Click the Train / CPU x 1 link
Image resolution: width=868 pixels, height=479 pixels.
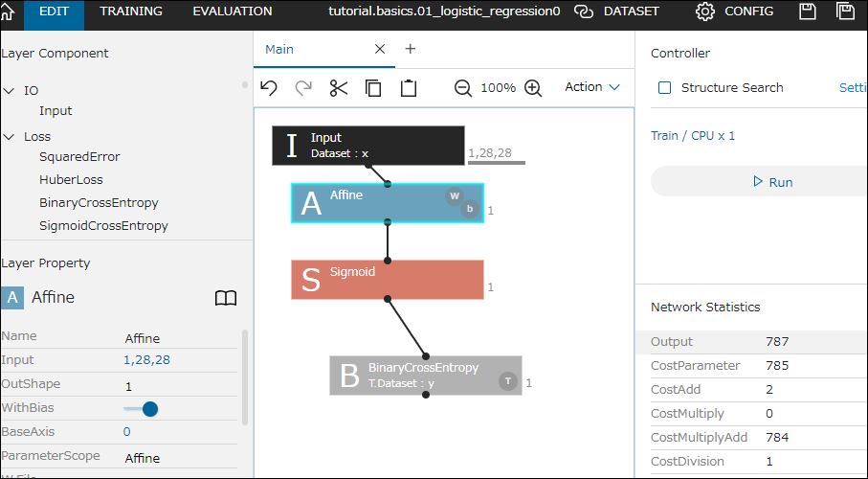pyautogui.click(x=693, y=136)
